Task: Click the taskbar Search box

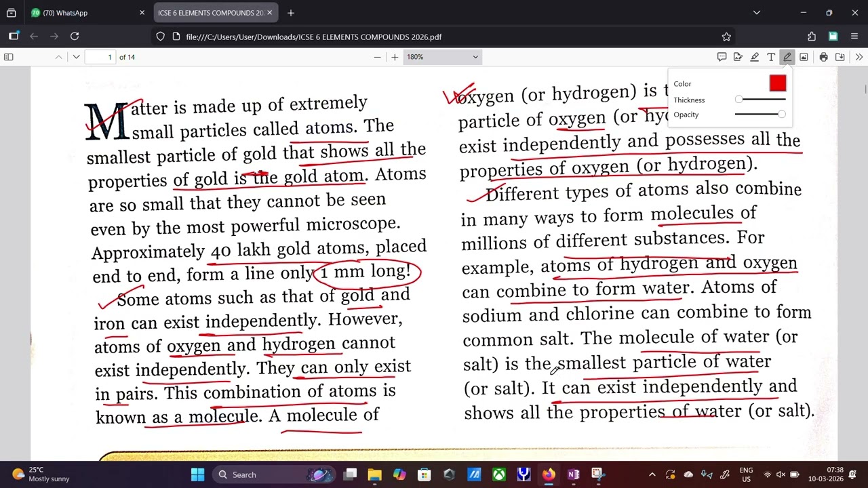Action: tap(275, 474)
